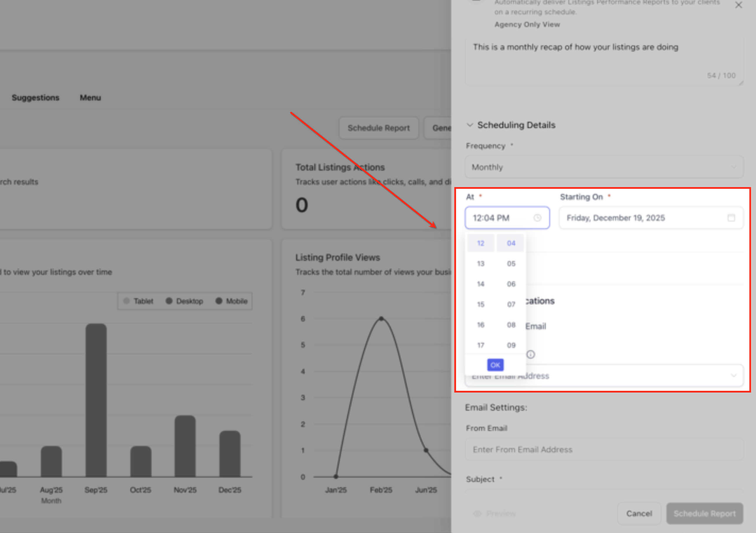Viewport: 756px width, 533px height.
Task: Select hour 13 in time picker
Action: (x=480, y=263)
